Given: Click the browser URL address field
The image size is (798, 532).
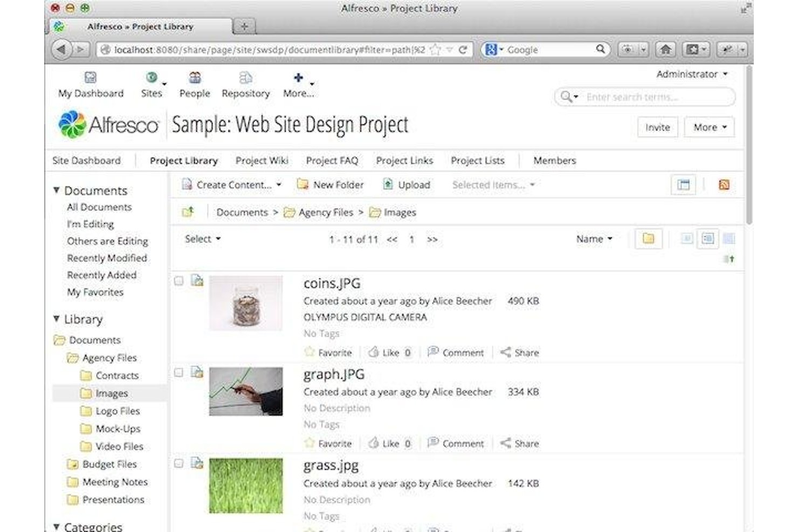Looking at the screenshot, I should click(x=270, y=50).
